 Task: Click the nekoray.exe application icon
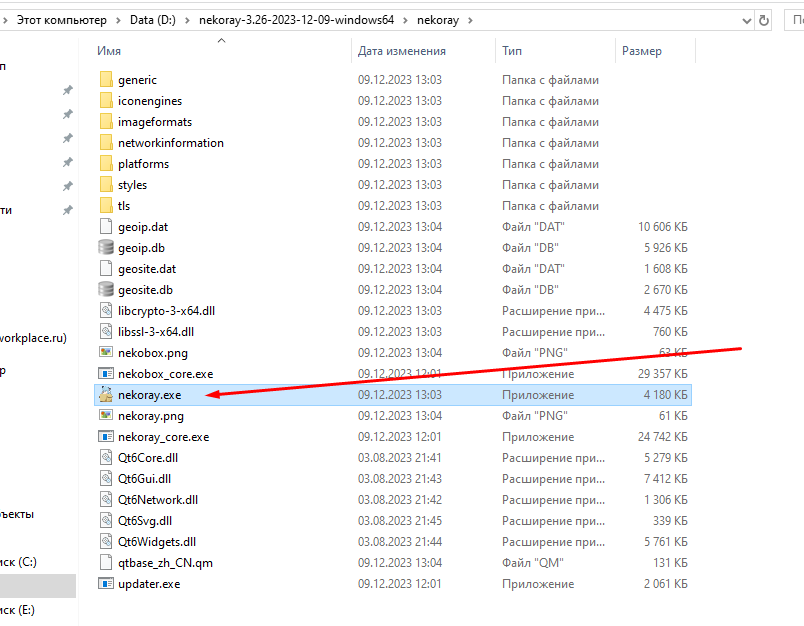coord(106,395)
